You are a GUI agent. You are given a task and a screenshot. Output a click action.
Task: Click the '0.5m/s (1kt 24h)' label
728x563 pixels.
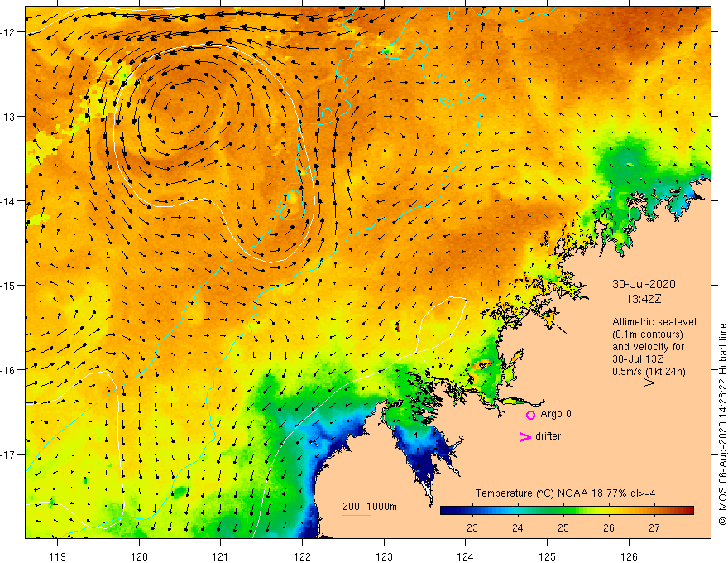[649, 372]
